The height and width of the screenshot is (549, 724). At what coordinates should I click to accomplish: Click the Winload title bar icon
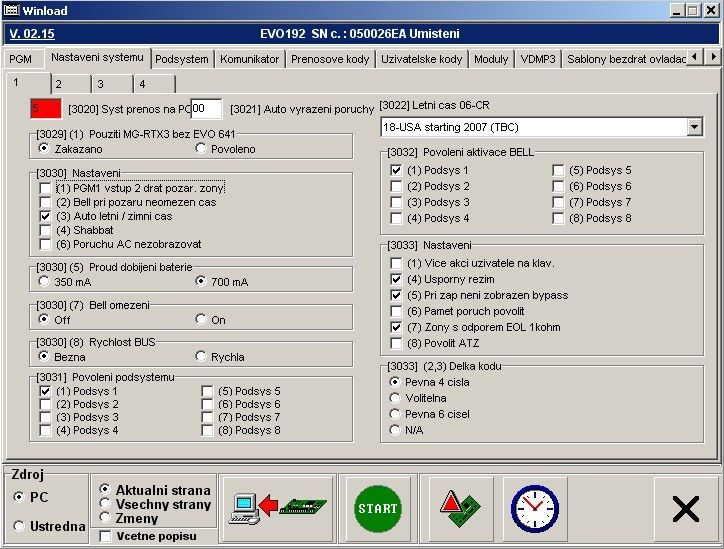tap(10, 9)
